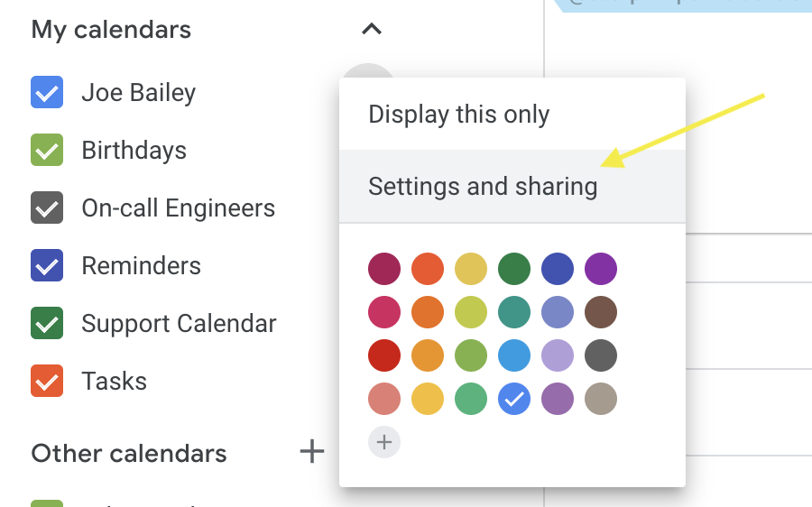Select the selected blue swatch with checkmark
The width and height of the screenshot is (812, 507).
point(514,399)
